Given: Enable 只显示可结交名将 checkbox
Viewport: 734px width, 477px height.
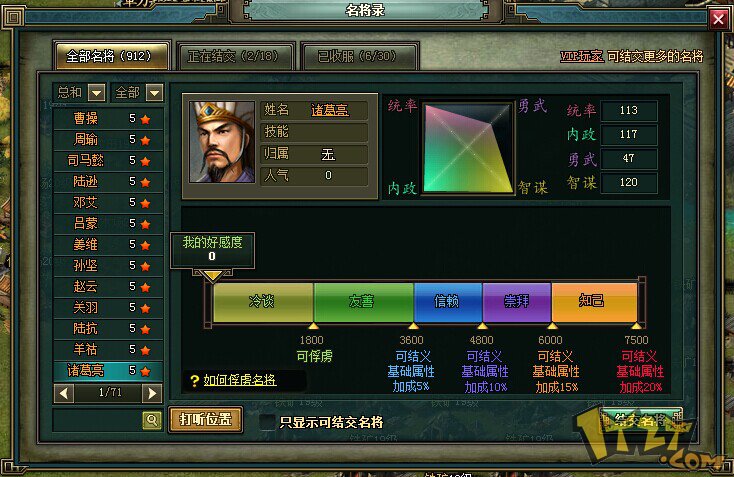Looking at the screenshot, I should (267, 422).
